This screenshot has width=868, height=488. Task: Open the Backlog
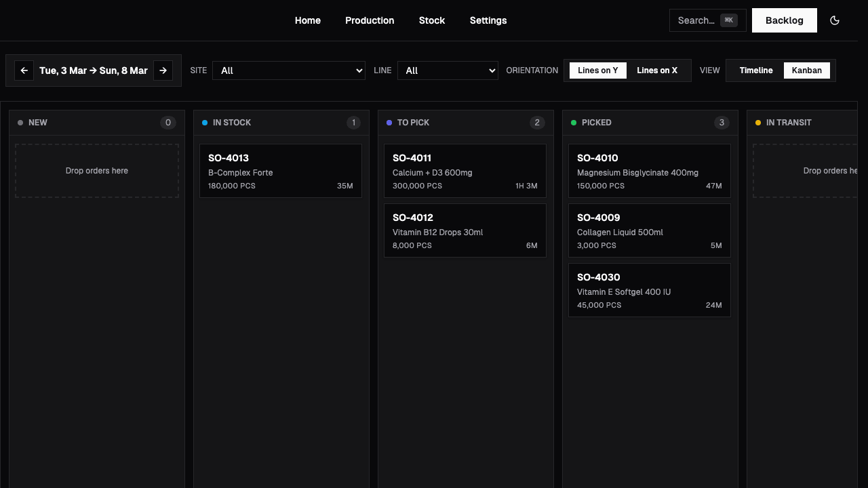click(x=784, y=20)
